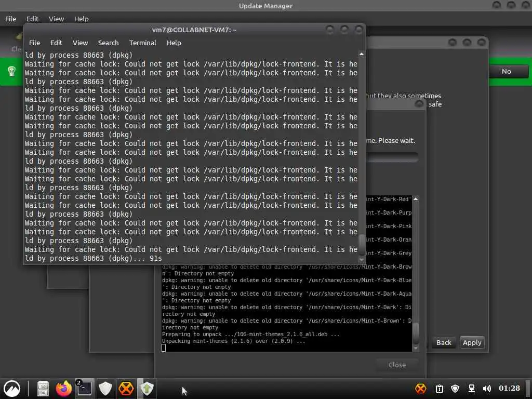Image resolution: width=532 pixels, height=399 pixels.
Task: Open the terminal Help menu
Action: [x=174, y=43]
